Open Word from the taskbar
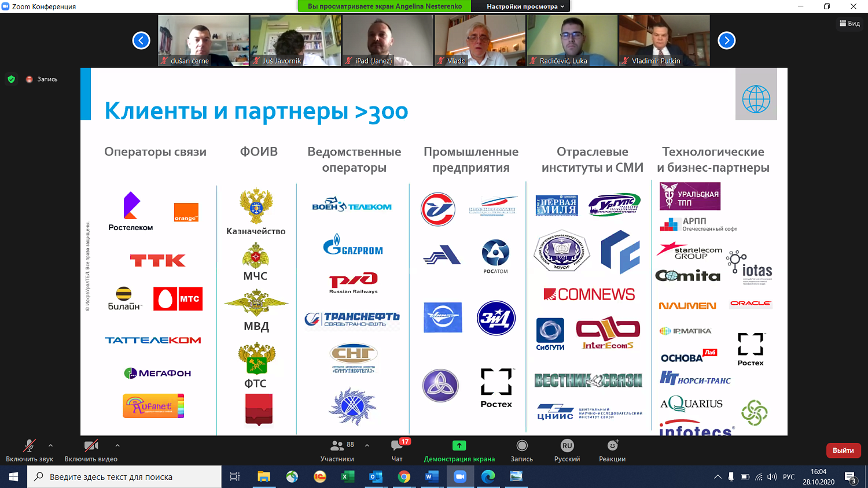 click(432, 476)
